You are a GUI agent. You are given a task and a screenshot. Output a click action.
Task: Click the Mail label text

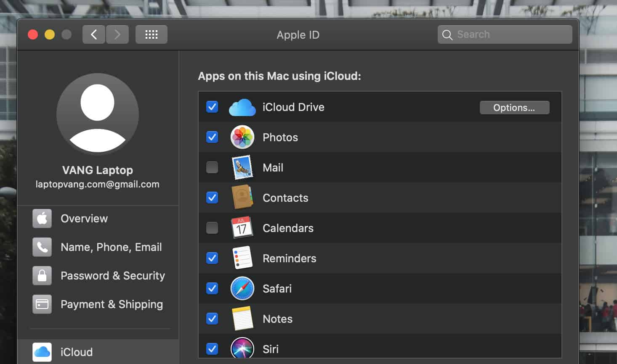[x=273, y=168]
